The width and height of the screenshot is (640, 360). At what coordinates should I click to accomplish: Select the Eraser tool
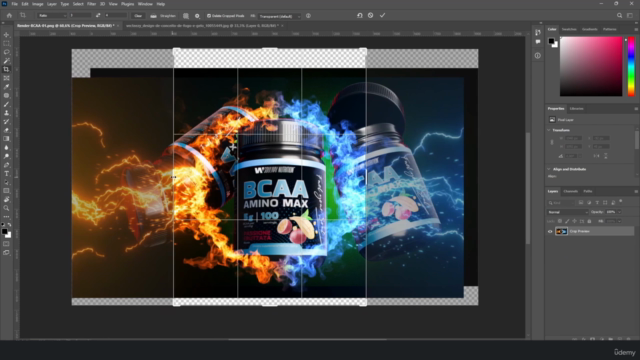[6, 130]
